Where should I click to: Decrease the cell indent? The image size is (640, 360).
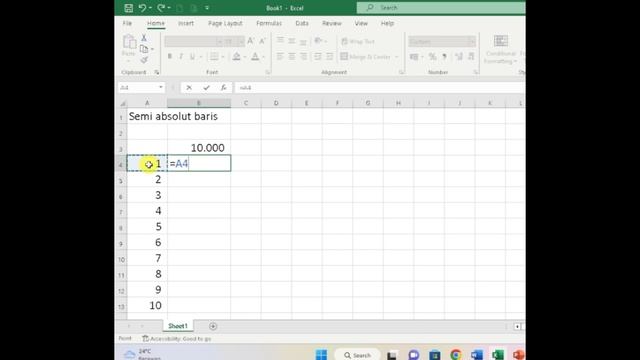tap(318, 56)
